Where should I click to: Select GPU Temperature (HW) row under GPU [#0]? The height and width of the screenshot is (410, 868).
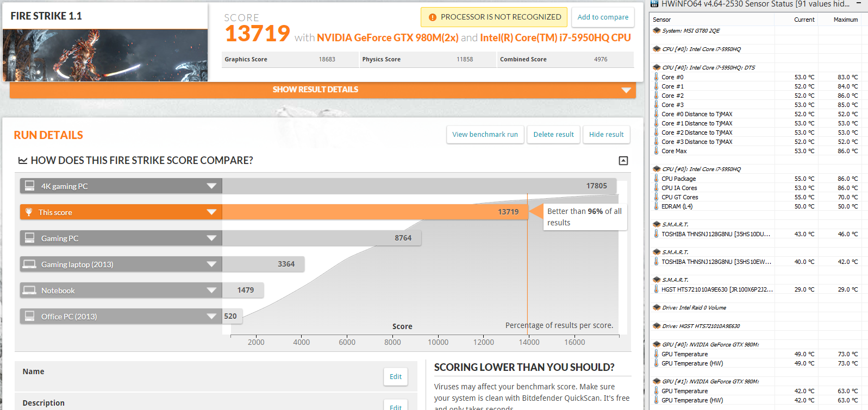click(757, 363)
